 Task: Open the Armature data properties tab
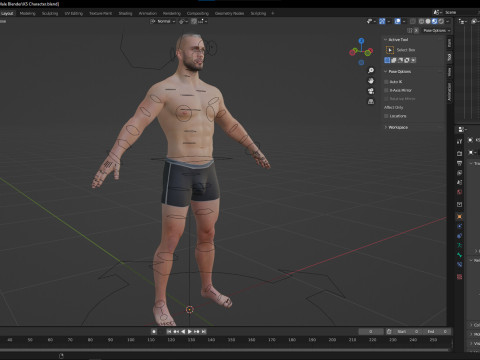[x=459, y=245]
